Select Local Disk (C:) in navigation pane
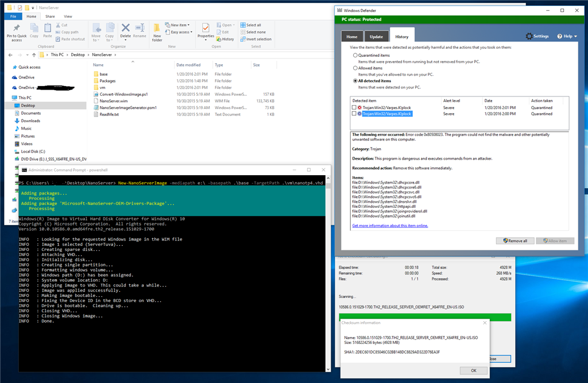This screenshot has height=383, width=588. click(x=33, y=152)
